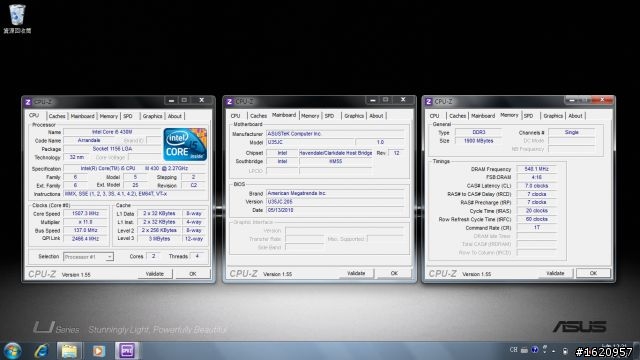Switch to Mainboard tab in left window
Image resolution: width=640 pixels, height=360 pixels.
(x=82, y=116)
